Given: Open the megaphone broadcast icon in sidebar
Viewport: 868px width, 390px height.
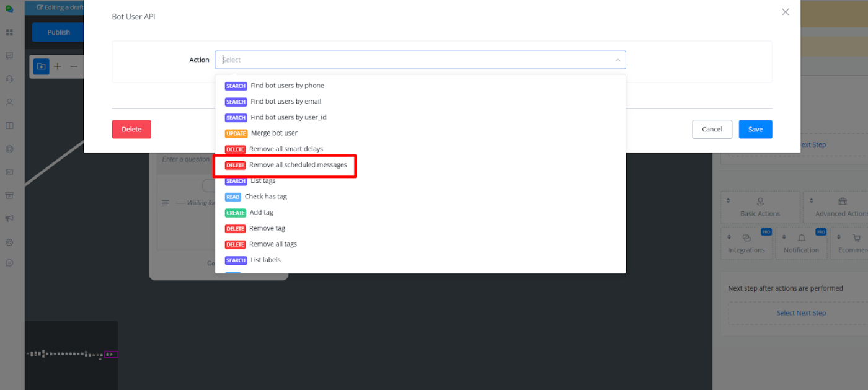Looking at the screenshot, I should tap(9, 219).
